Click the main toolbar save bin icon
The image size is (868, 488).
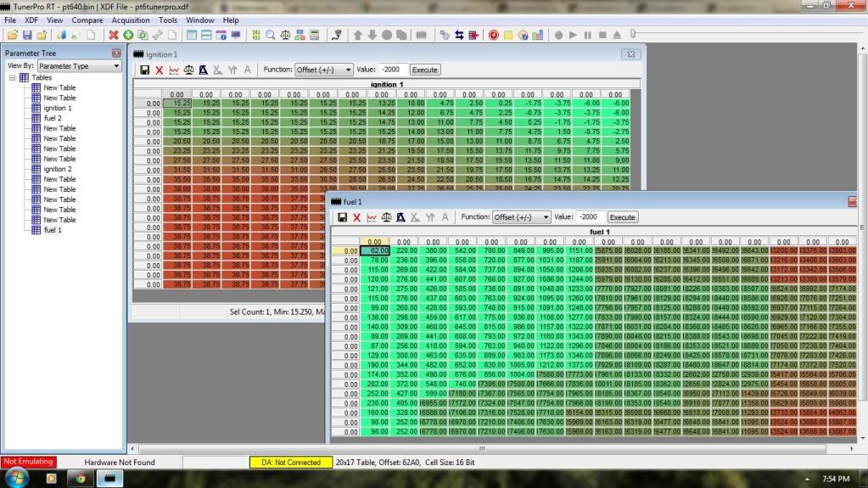[27, 35]
